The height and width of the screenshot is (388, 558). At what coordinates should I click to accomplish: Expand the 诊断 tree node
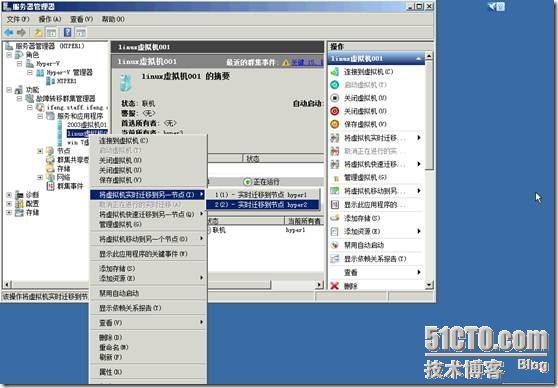[x=9, y=195]
